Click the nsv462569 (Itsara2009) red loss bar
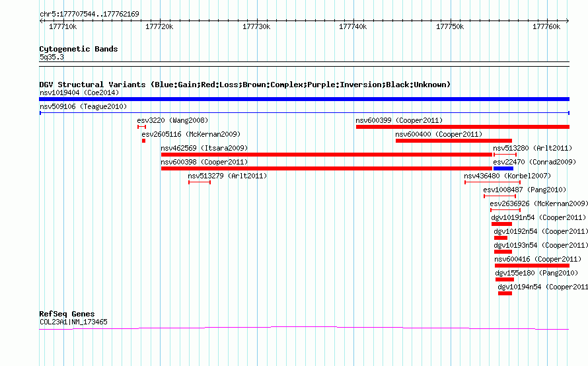Screen dimensions: 588x366 [326, 155]
